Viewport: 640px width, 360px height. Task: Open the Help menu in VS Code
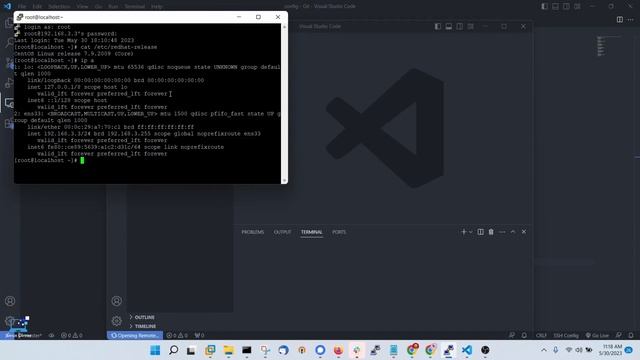pyautogui.click(x=157, y=7)
